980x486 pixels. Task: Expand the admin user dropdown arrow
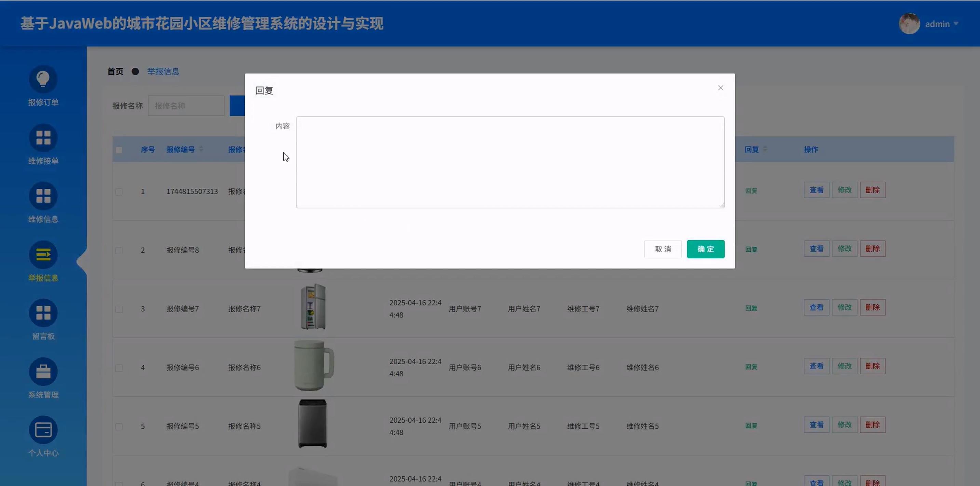coord(956,24)
